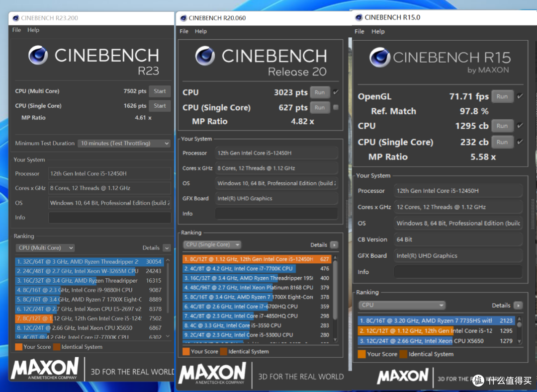Open the File menu in Cinebench R20
537x392 pixels.
(x=184, y=31)
